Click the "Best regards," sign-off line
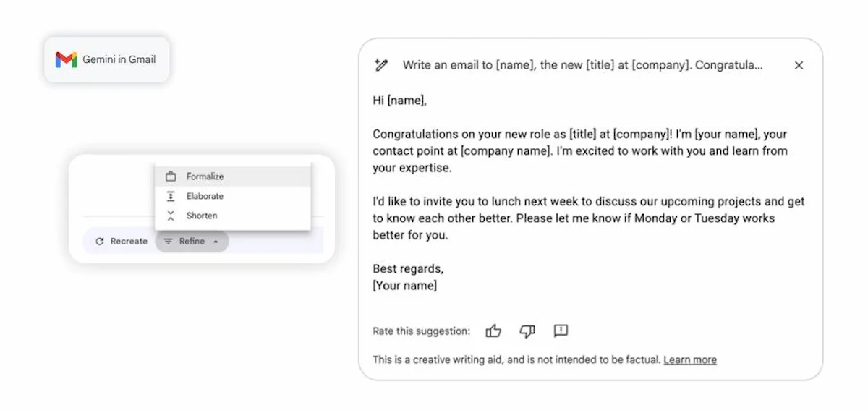The image size is (868, 413). point(408,268)
